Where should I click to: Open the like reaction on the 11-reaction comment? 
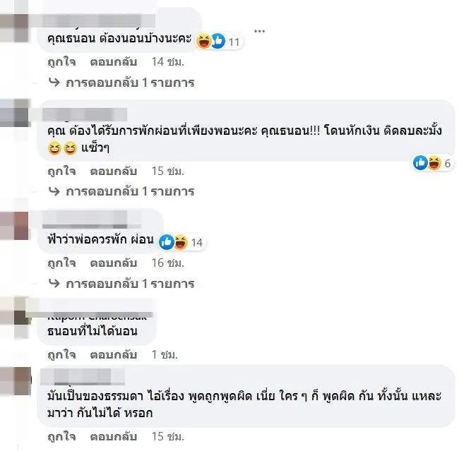point(218,41)
